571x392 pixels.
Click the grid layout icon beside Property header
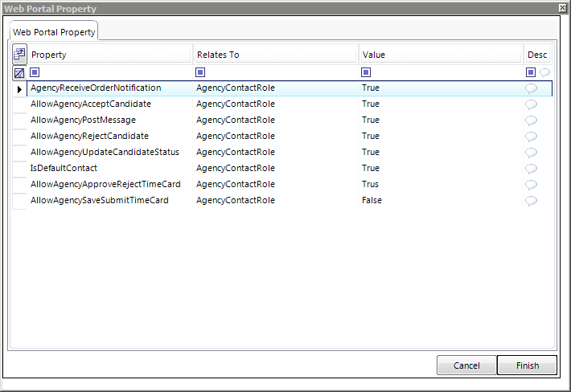tap(19, 54)
